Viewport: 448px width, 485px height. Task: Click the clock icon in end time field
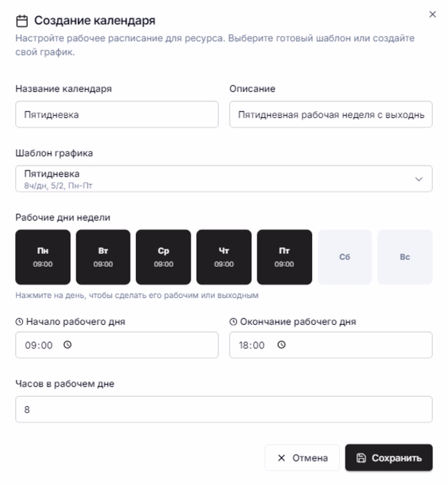coord(282,345)
